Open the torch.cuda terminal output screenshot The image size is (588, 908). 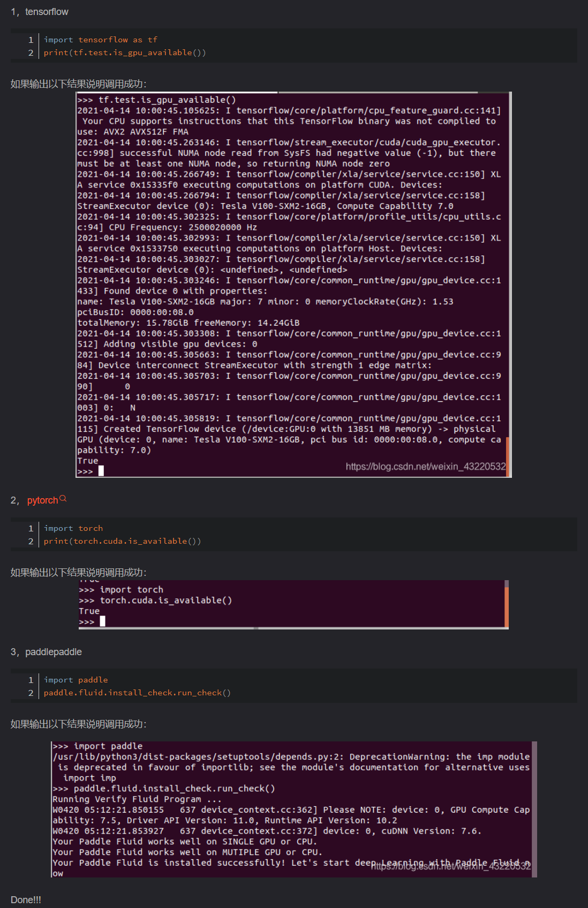coord(293,604)
